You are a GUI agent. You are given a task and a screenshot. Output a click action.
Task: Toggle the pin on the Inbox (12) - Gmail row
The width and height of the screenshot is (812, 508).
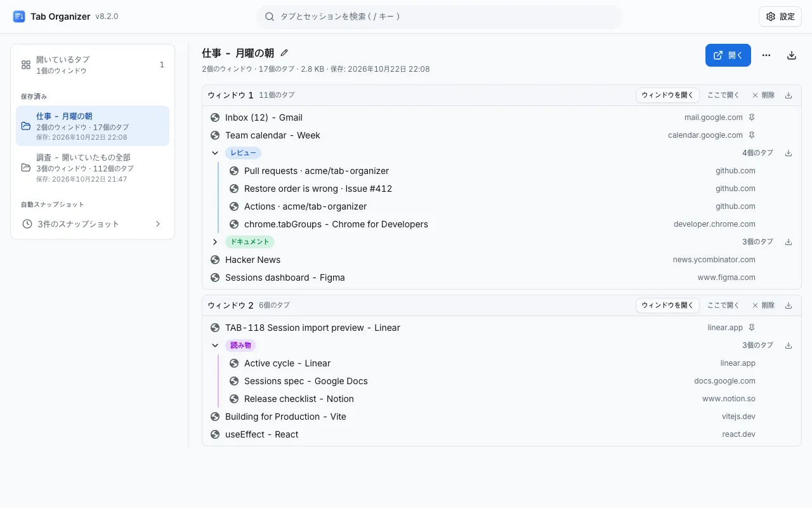pos(752,117)
